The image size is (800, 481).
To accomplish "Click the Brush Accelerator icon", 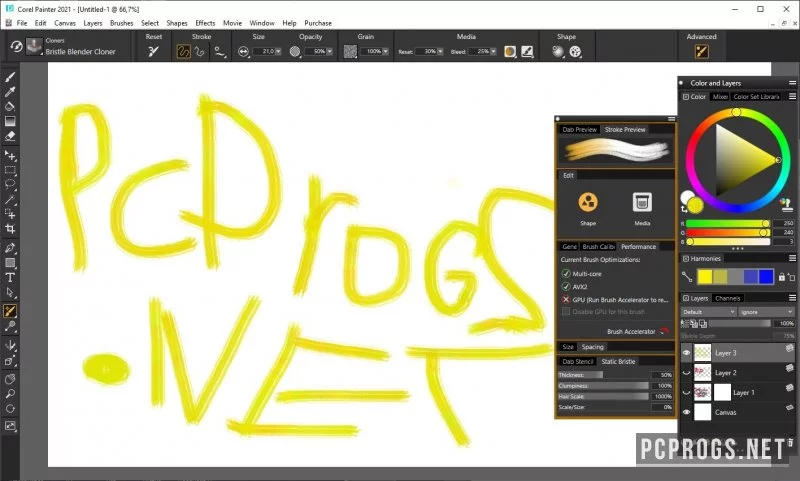I will (664, 332).
